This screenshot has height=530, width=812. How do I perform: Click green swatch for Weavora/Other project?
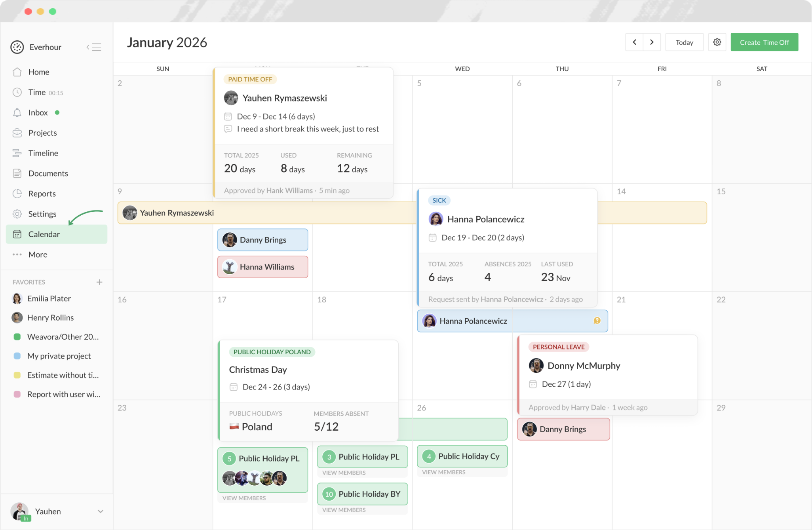tap(17, 337)
